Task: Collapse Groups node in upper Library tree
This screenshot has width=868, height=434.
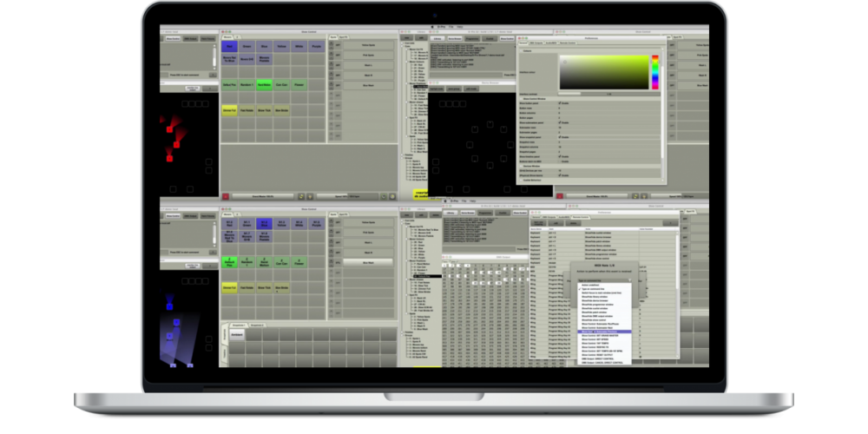Action: coord(404,157)
